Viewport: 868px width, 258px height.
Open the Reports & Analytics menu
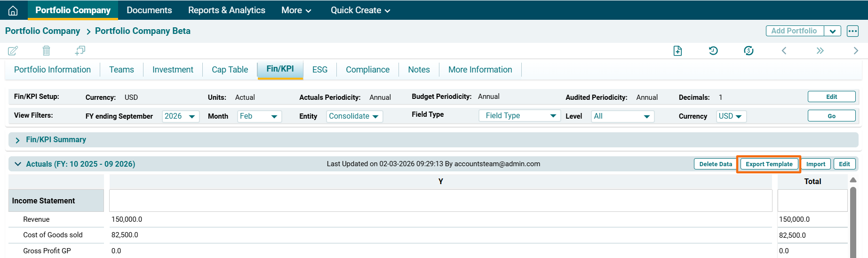[226, 10]
